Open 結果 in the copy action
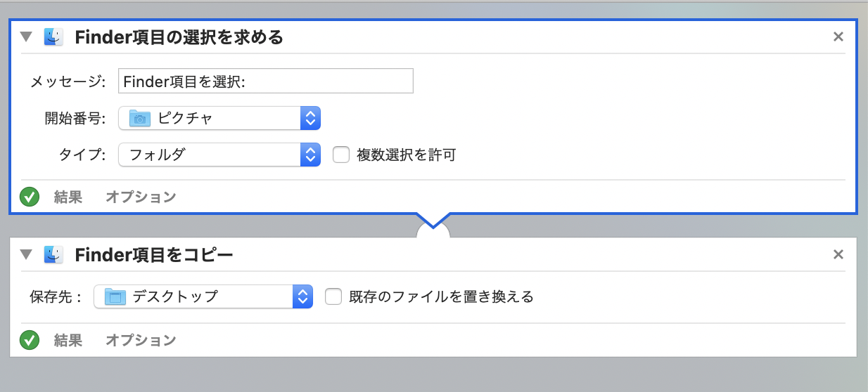868x392 pixels. (68, 341)
